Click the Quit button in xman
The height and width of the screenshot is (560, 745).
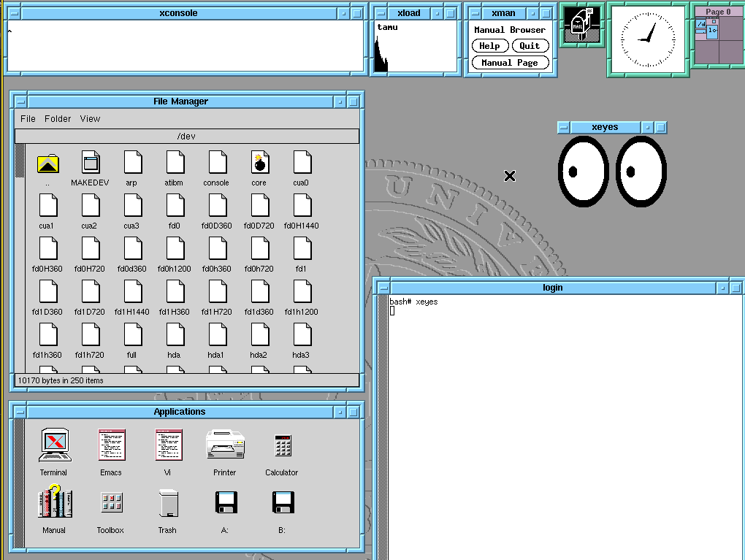530,45
